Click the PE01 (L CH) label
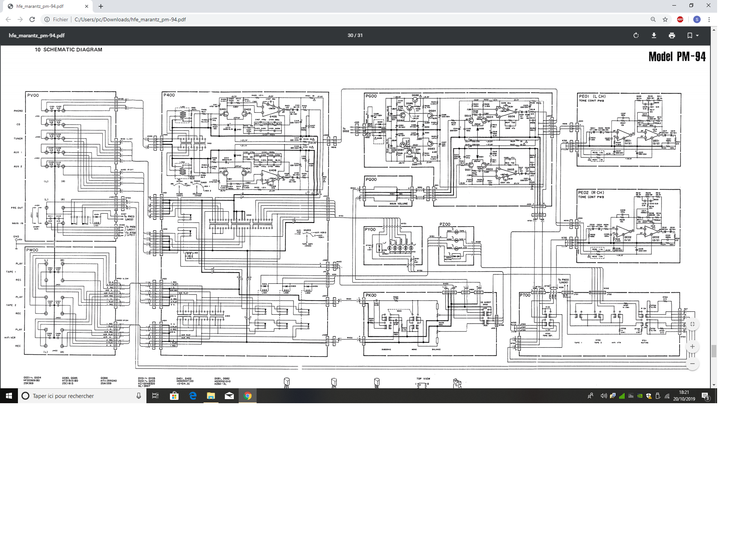 (592, 96)
